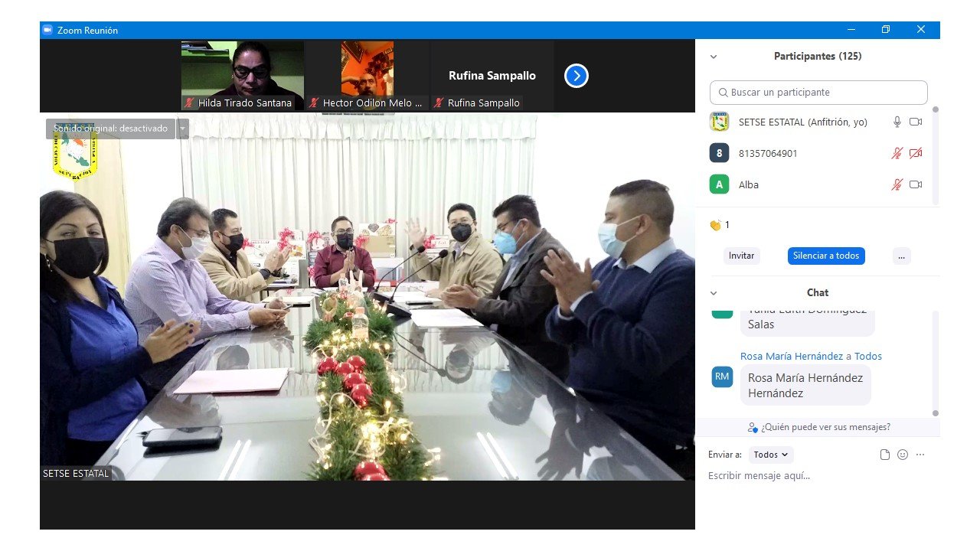
Task: Open the participants '...' more menu
Action: click(901, 256)
